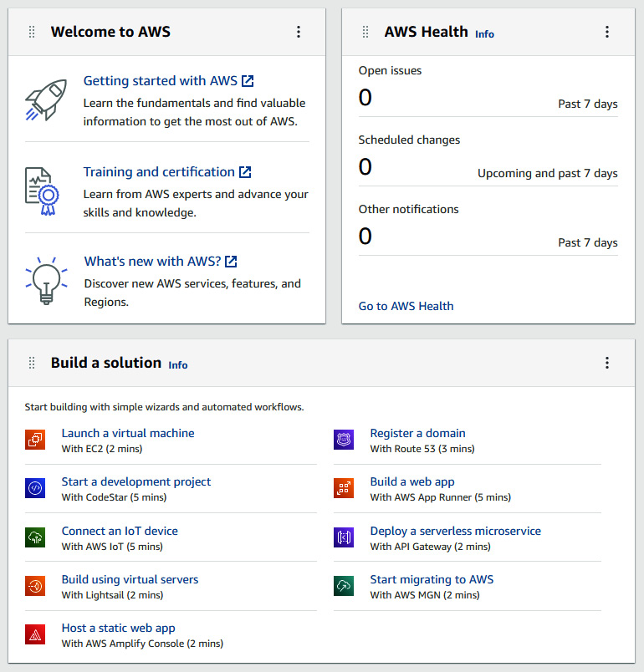Click the Amplify icon for static web app
Screen dimensions: 644x672
(35, 634)
